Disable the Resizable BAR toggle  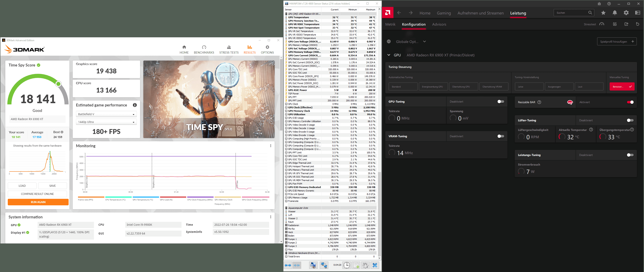pos(630,102)
